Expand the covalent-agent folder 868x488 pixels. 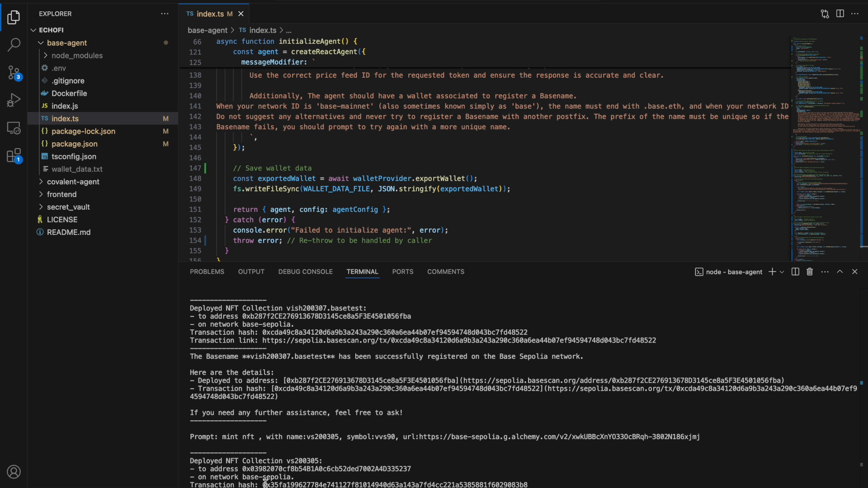click(x=102, y=182)
